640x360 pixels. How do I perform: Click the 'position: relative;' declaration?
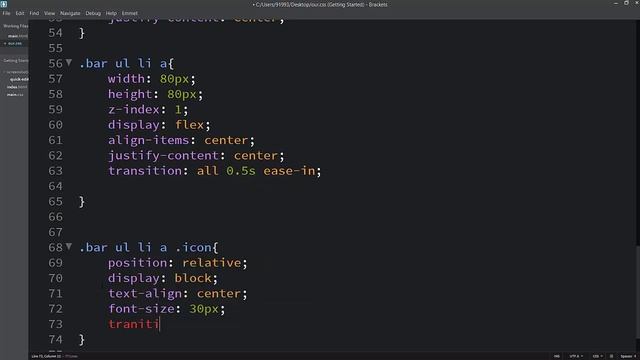coord(178,262)
